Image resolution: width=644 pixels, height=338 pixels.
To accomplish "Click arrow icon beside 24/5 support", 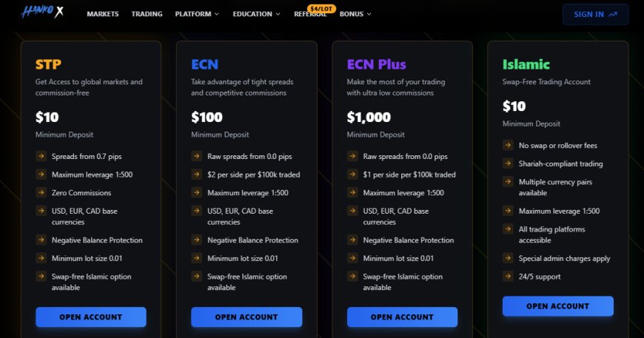I will (508, 276).
